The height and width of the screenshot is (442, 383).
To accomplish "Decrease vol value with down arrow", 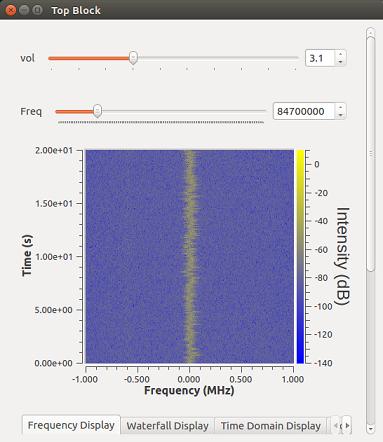I will coord(340,62).
